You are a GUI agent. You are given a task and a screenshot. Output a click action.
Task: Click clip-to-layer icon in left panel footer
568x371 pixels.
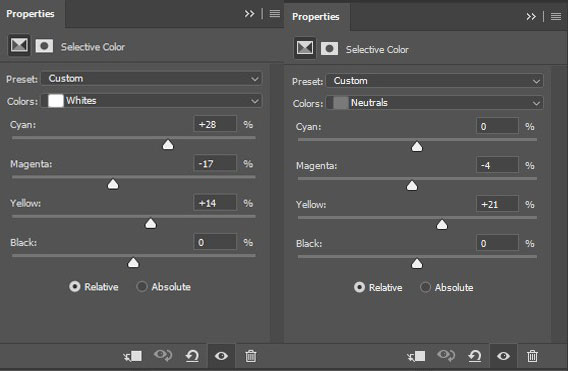point(133,356)
